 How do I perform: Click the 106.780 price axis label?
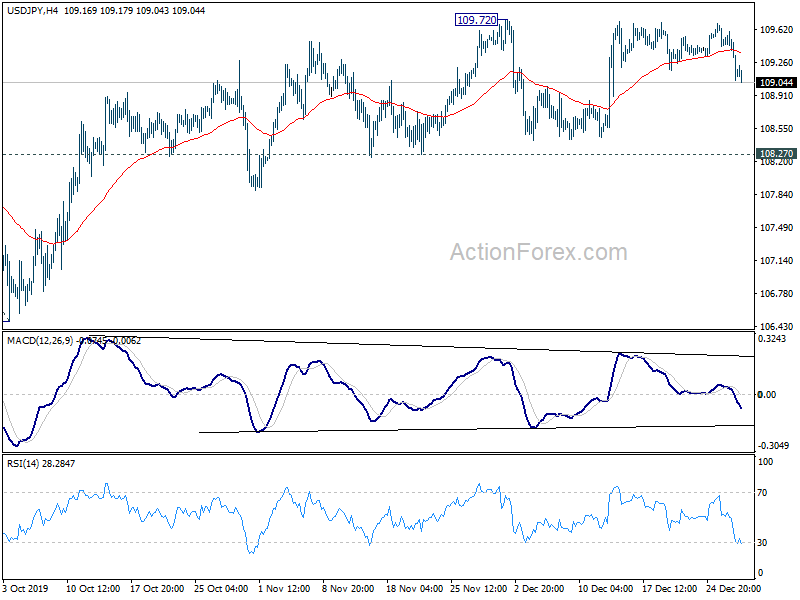point(777,294)
